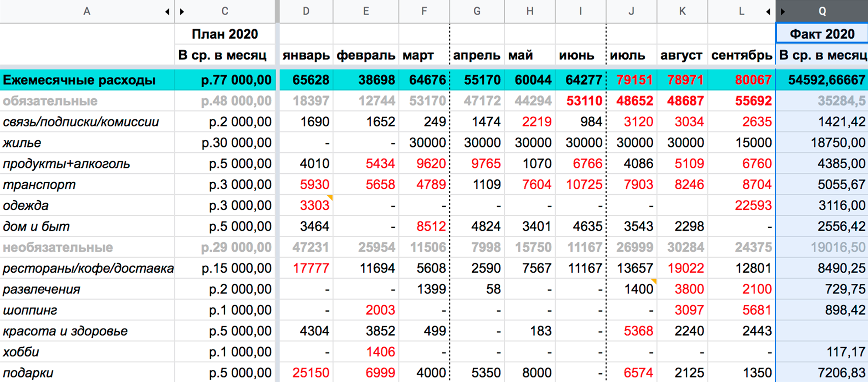Click the красота и здоровье July cell 5368

[631, 331]
